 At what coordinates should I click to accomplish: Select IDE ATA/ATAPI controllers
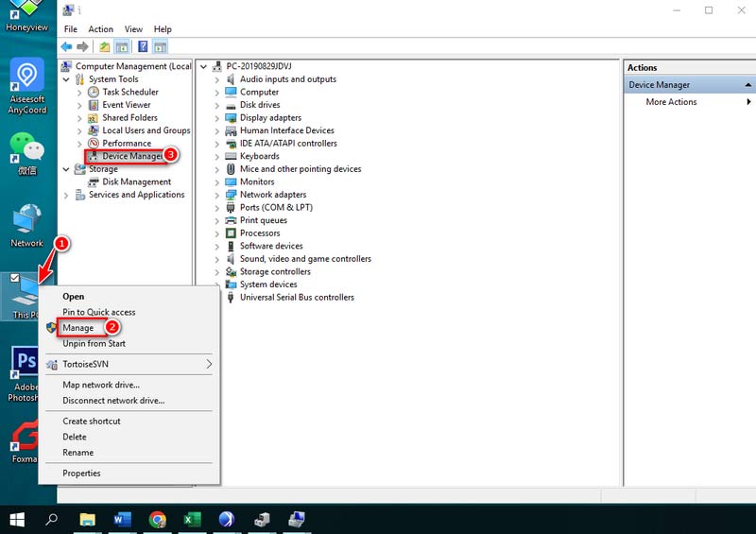[x=288, y=144]
